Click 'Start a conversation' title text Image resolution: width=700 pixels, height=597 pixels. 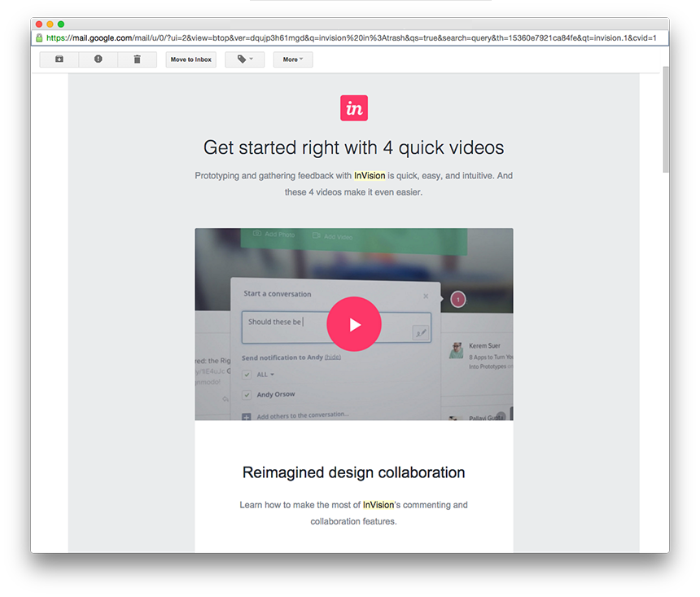coord(278,293)
